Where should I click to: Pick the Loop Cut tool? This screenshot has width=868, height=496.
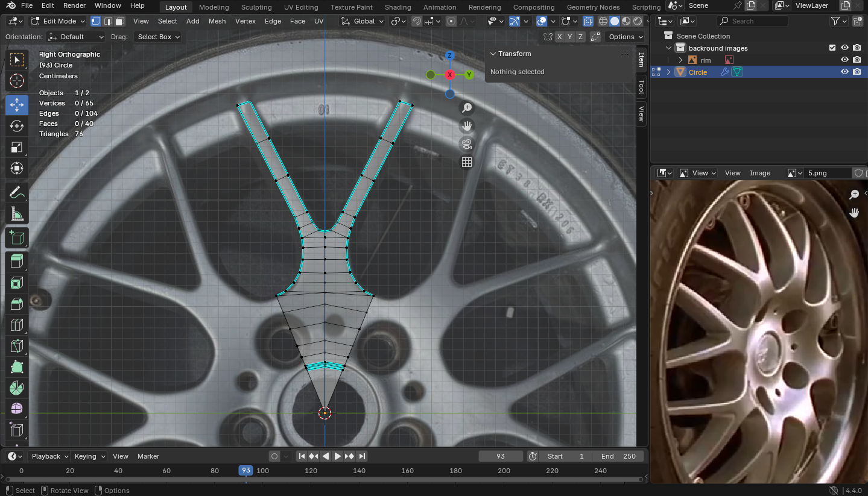(x=17, y=325)
